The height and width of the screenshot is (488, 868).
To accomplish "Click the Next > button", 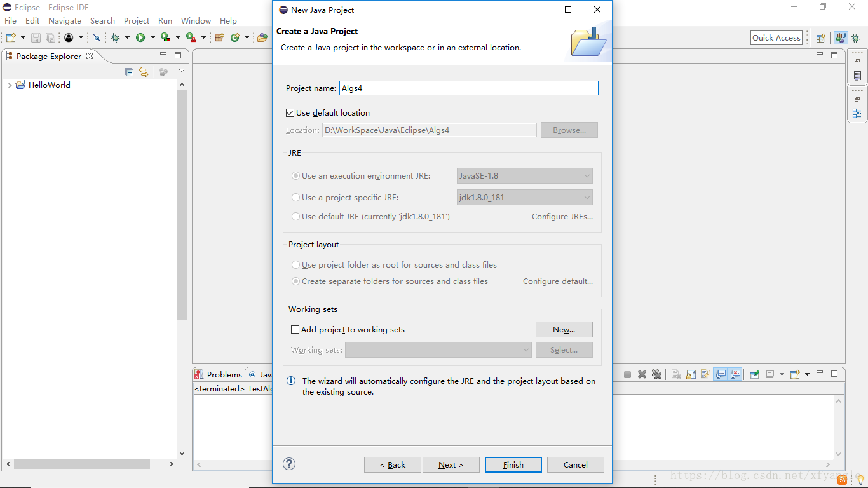I will pyautogui.click(x=451, y=464).
